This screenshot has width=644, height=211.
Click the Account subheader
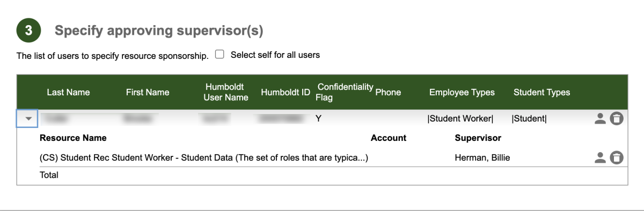[x=389, y=138]
